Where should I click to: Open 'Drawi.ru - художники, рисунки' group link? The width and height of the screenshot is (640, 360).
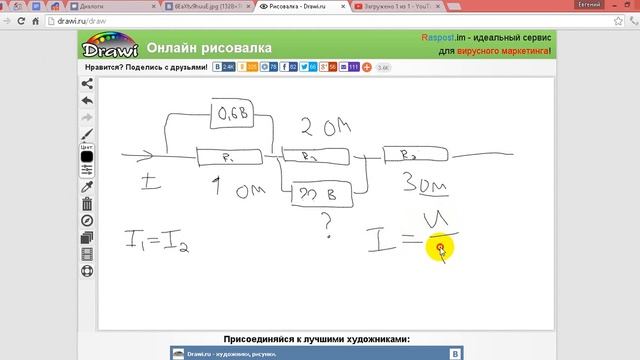pyautogui.click(x=231, y=354)
